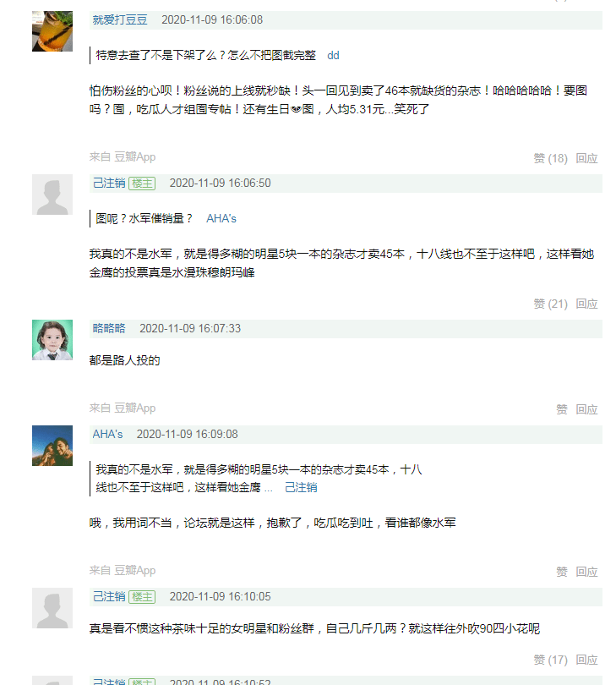Open avatar of user 就爱打豆豆
616x685 pixels.
pos(52,31)
